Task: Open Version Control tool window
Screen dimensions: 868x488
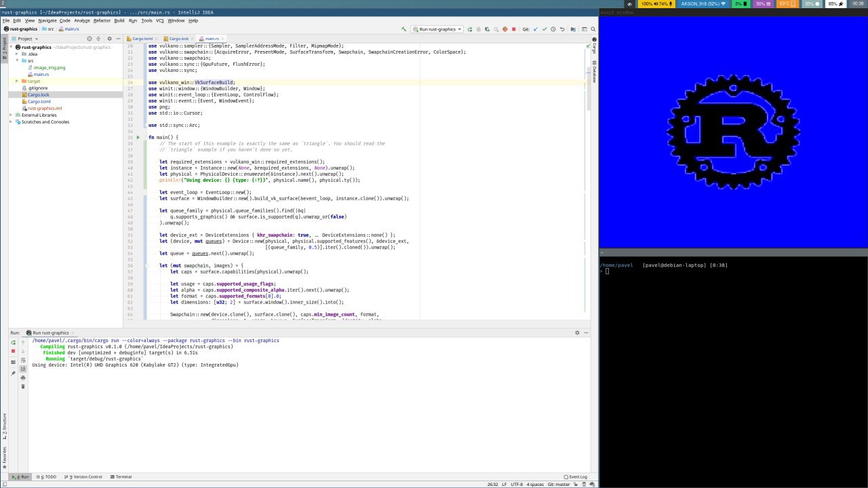Action: pyautogui.click(x=84, y=477)
